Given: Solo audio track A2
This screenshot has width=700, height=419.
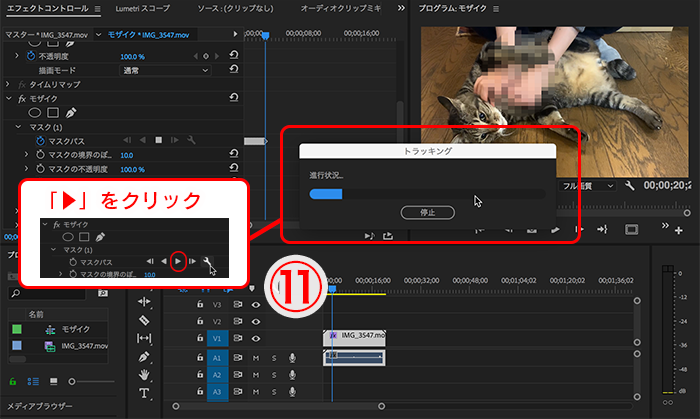Looking at the screenshot, I should coord(274,375).
